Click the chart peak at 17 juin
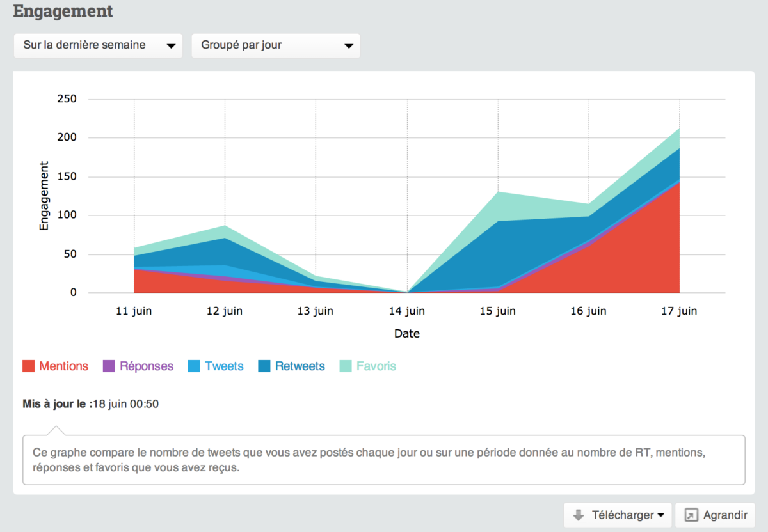The height and width of the screenshot is (532, 768). [679, 129]
